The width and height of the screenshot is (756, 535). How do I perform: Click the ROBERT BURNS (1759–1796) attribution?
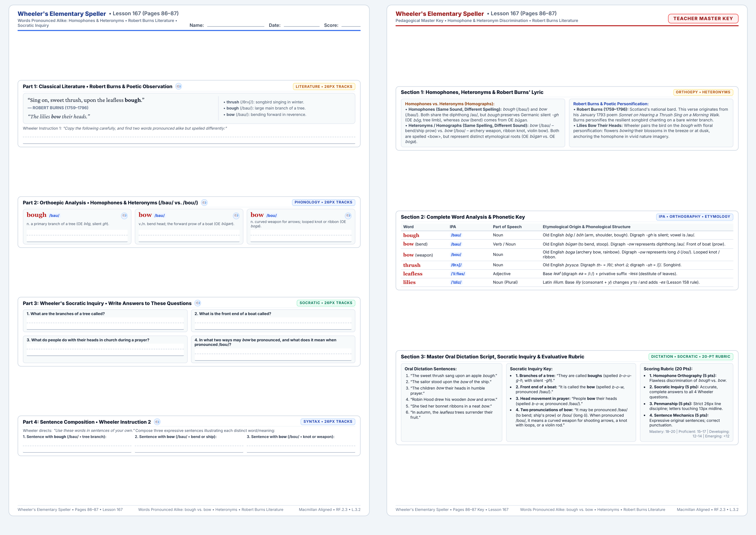[58, 108]
